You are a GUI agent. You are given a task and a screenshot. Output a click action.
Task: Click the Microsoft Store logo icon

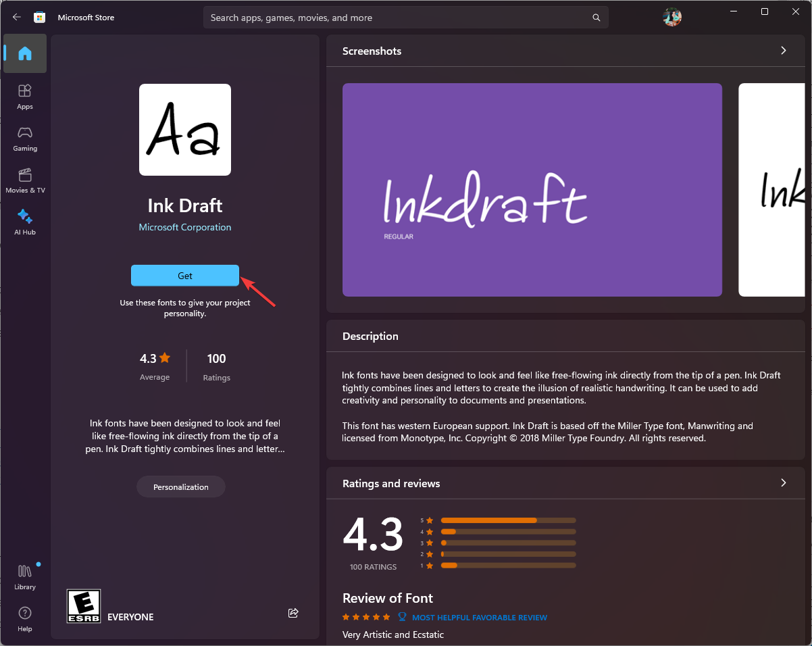tap(40, 18)
